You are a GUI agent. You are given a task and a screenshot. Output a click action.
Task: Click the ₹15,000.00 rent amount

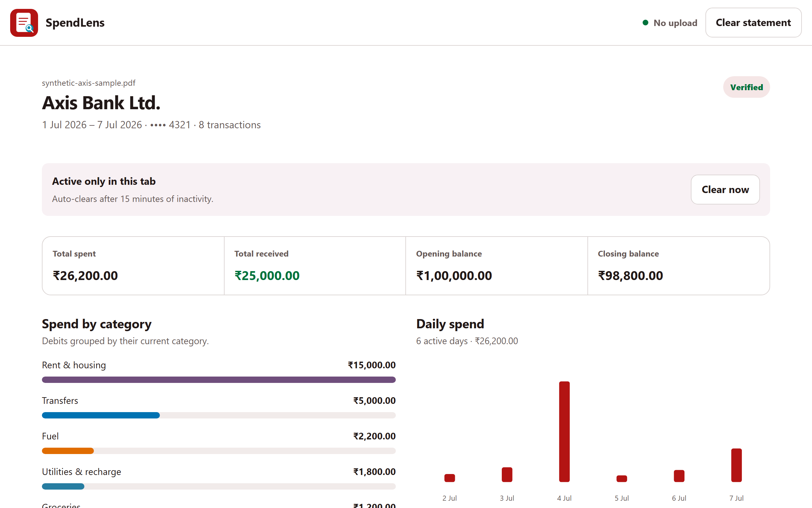371,365
